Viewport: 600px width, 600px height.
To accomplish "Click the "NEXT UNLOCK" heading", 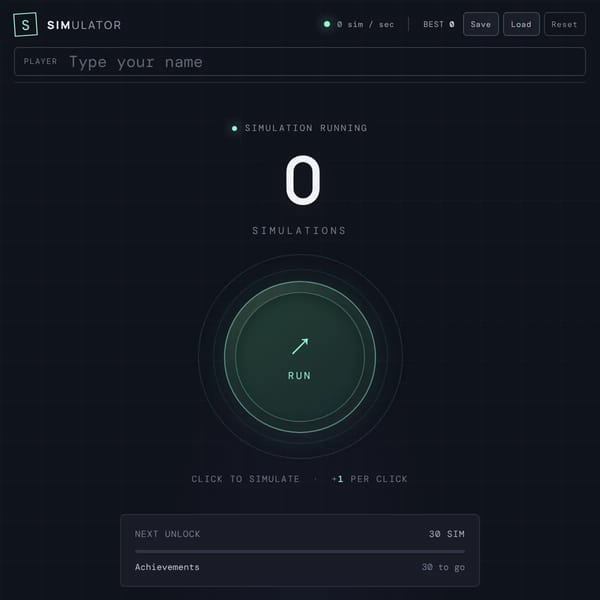I will click(x=167, y=534).
